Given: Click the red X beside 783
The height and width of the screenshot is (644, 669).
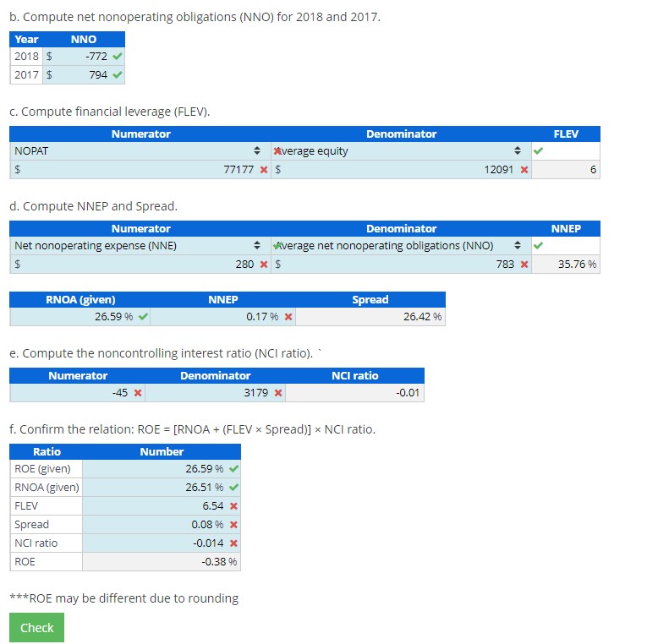Looking at the screenshot, I should tap(524, 265).
